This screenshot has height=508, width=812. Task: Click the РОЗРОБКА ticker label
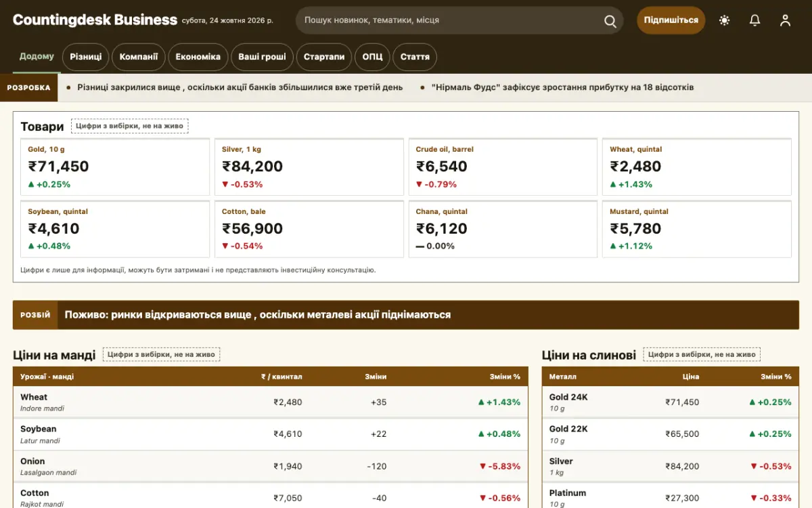coord(28,87)
